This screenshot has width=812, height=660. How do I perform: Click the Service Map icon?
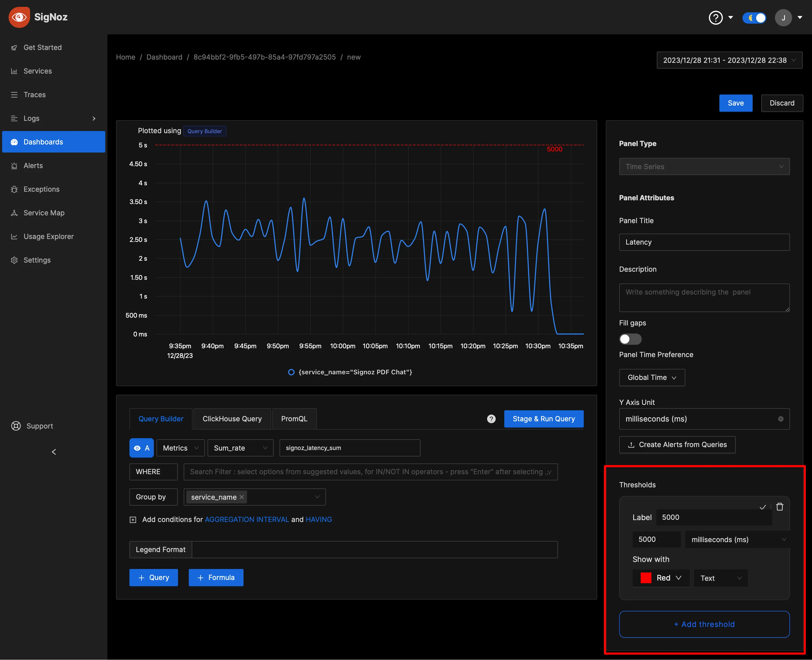click(15, 213)
